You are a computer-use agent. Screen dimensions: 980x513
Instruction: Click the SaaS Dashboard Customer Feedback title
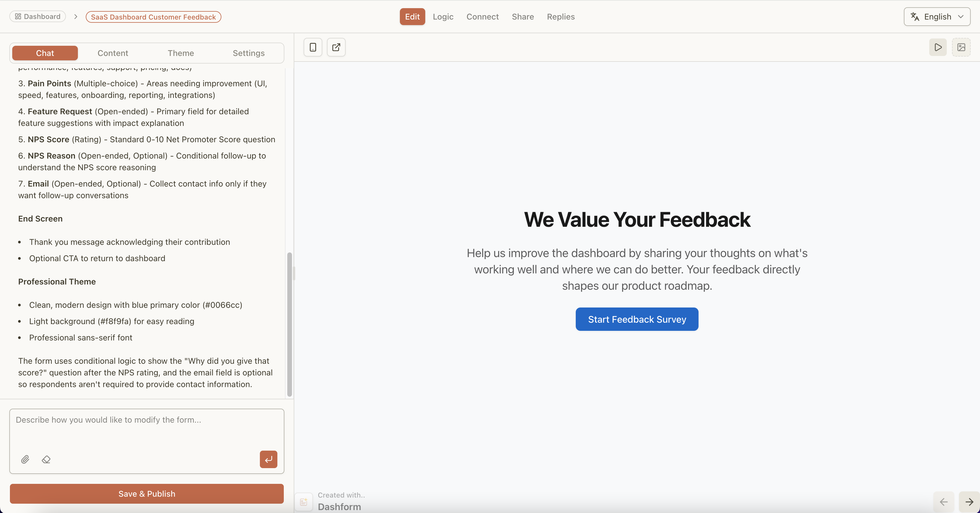pyautogui.click(x=153, y=17)
